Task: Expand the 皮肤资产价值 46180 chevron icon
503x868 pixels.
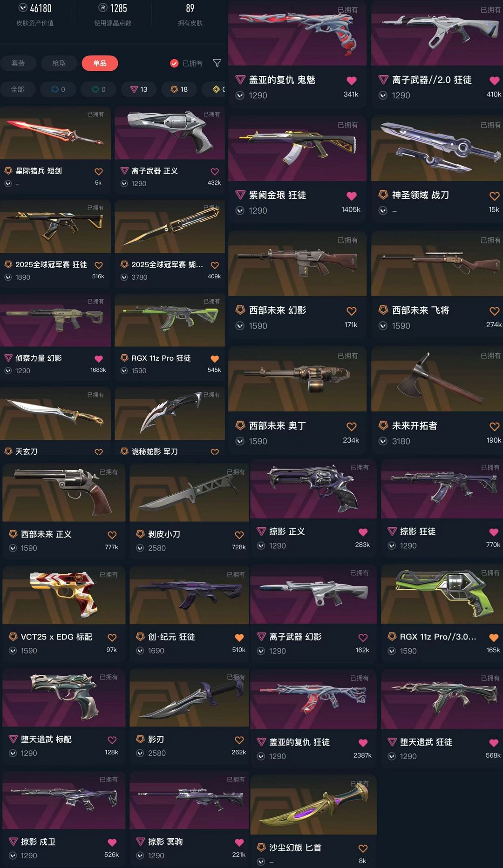Action: coord(22,8)
